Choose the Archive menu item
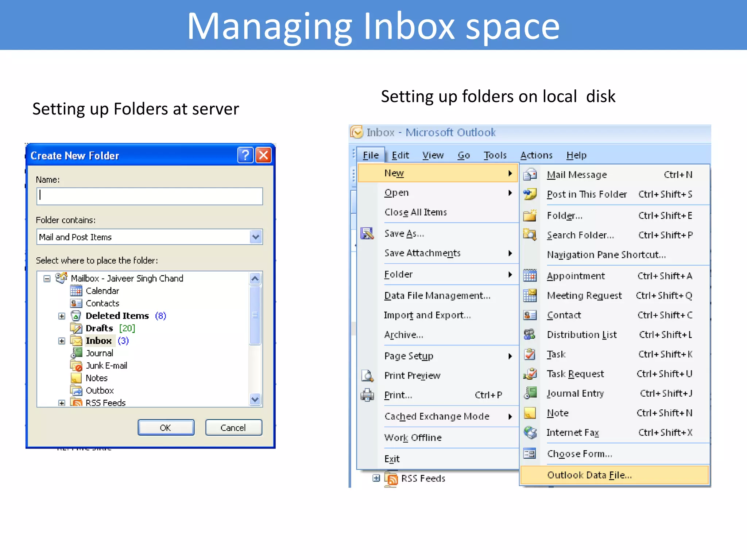747x560 pixels. click(x=438, y=335)
